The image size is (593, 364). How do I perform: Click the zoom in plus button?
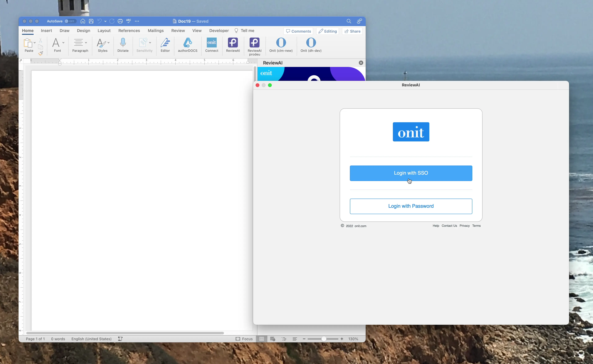pyautogui.click(x=342, y=339)
